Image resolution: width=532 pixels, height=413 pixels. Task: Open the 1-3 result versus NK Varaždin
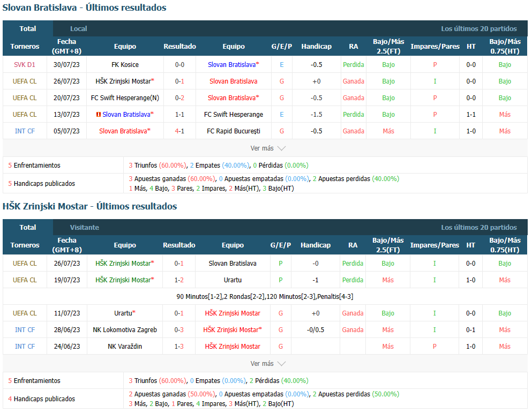point(179,347)
